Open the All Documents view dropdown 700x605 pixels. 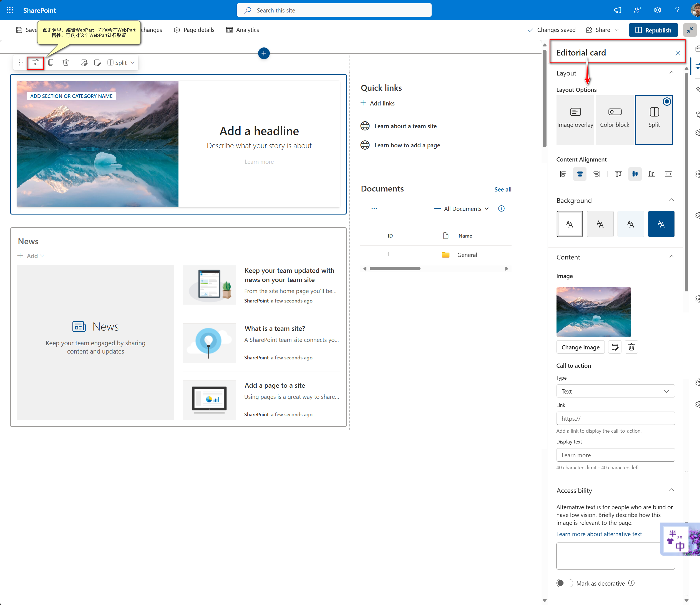click(462, 208)
